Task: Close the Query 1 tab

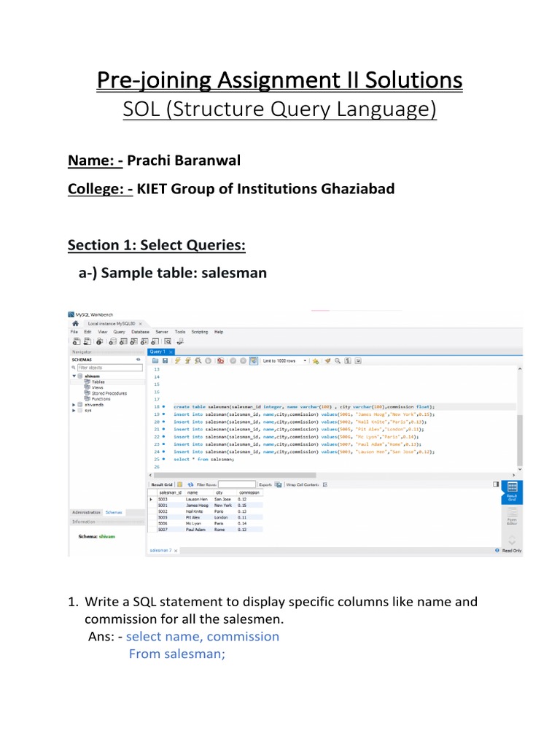Action: point(171,352)
